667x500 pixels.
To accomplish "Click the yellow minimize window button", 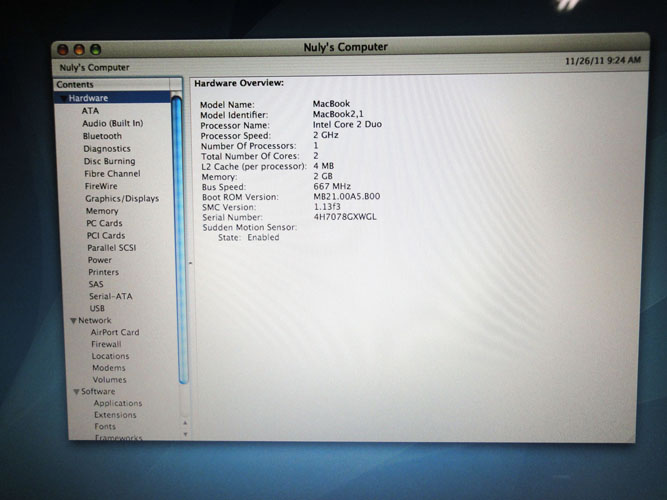I will 80,48.
